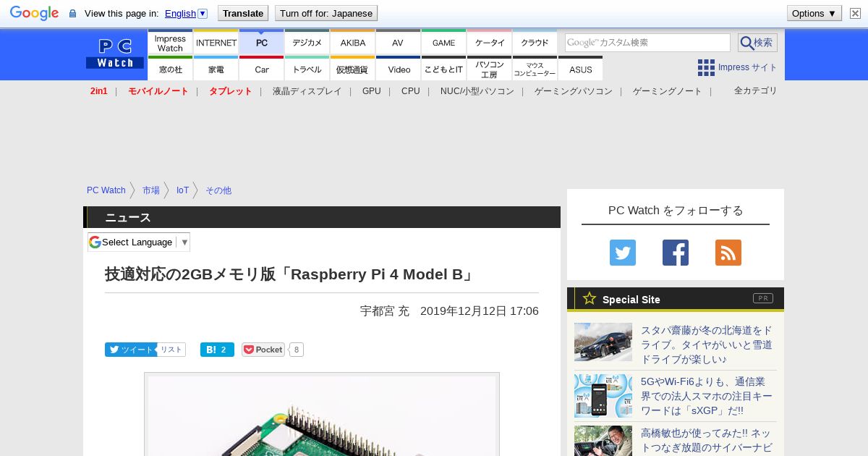This screenshot has height=456, width=868.
Task: Click the PC Watch logo
Action: [x=115, y=54]
